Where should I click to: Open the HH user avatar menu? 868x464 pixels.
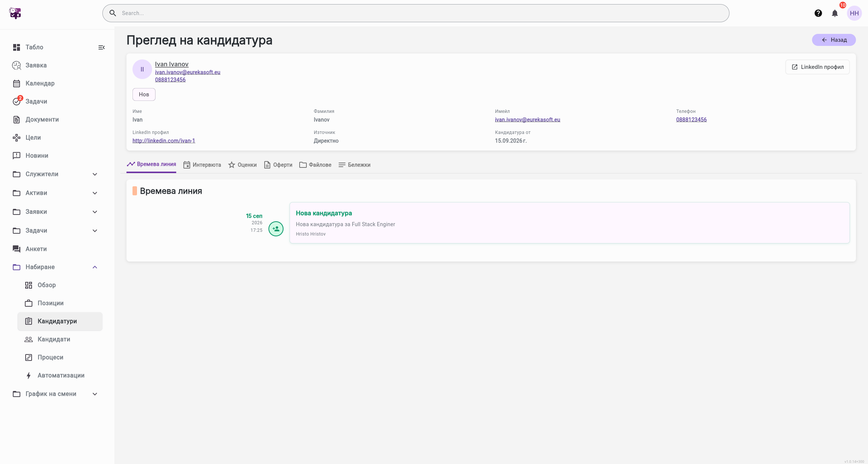click(854, 13)
